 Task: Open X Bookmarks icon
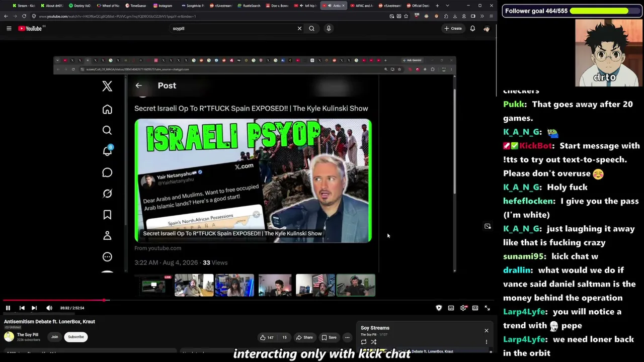(x=107, y=215)
